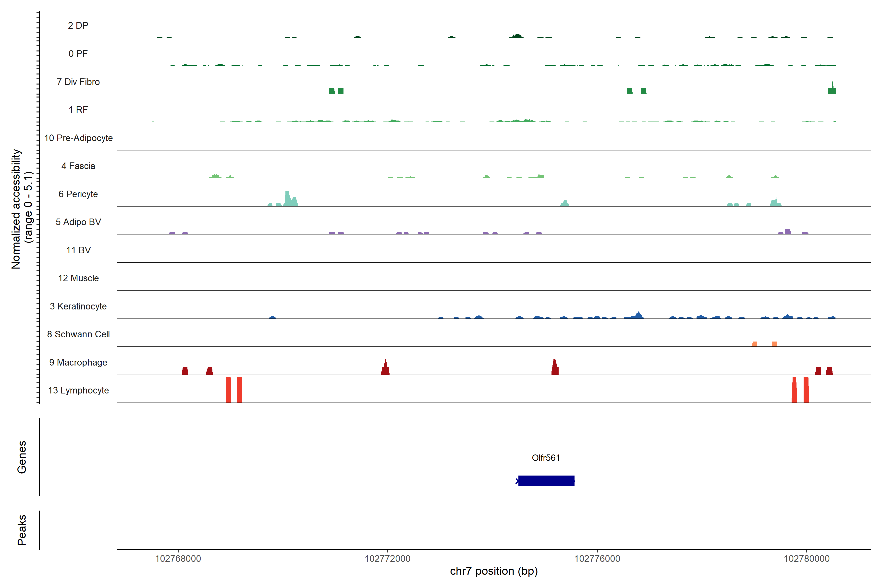Click the 8 Schwann Cell label

[78, 334]
